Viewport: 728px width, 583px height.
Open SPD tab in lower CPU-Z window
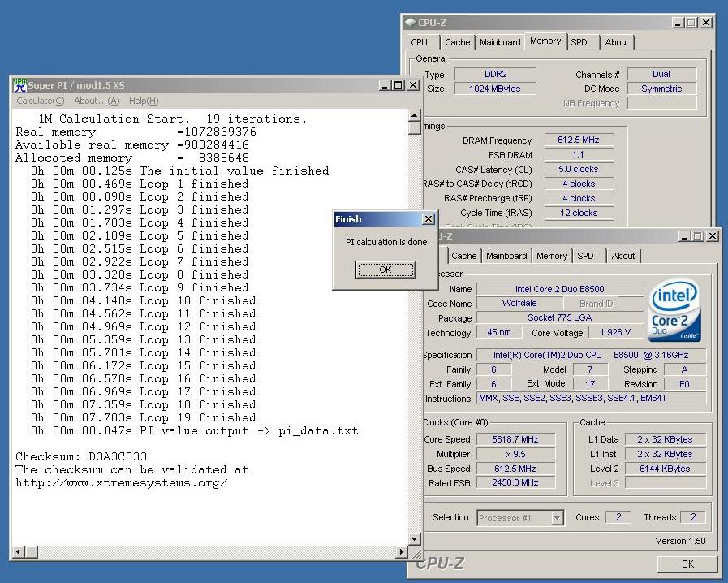pyautogui.click(x=585, y=256)
